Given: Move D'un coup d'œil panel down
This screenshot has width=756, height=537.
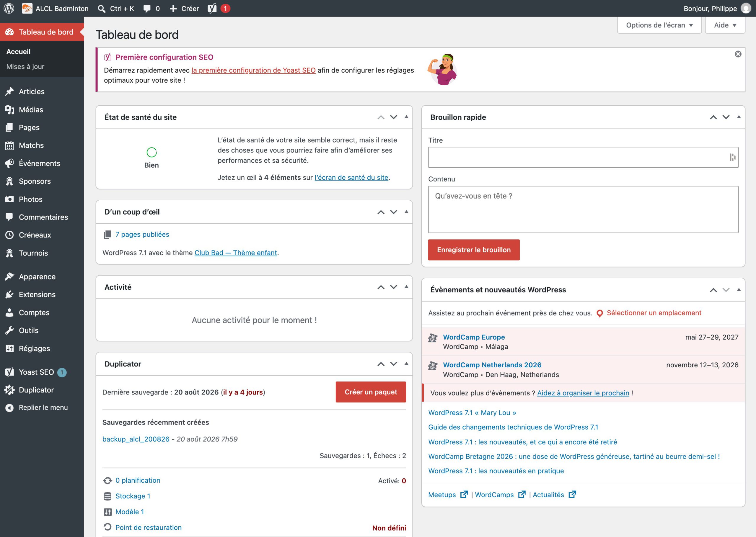Looking at the screenshot, I should pos(393,212).
